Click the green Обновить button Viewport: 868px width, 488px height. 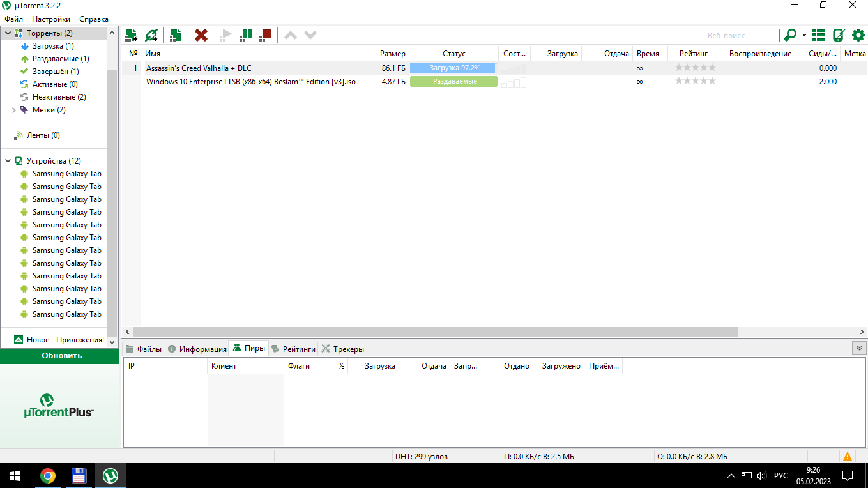pyautogui.click(x=61, y=356)
